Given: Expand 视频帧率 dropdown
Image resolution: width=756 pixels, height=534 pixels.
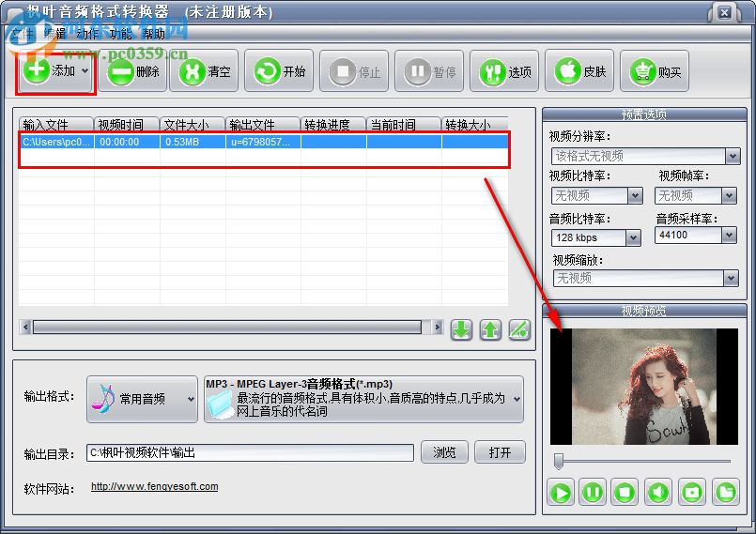Looking at the screenshot, I should tap(729, 195).
